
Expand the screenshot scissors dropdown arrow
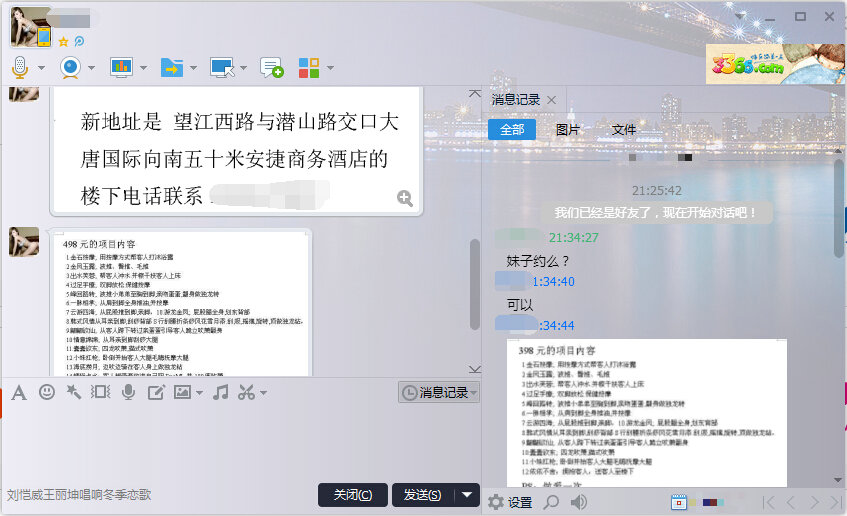tap(263, 393)
